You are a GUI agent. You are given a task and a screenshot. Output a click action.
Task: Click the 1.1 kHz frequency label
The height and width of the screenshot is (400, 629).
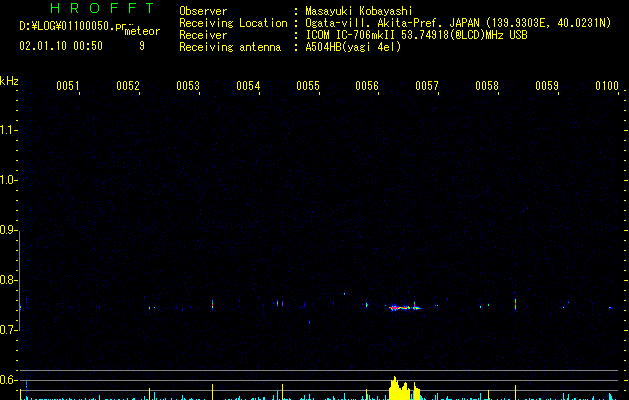tap(8, 130)
